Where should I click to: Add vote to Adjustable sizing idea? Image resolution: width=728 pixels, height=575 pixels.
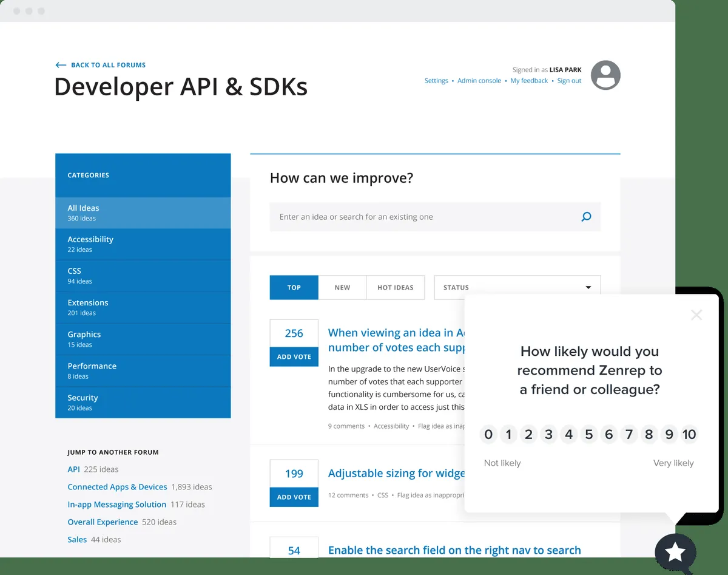point(294,497)
